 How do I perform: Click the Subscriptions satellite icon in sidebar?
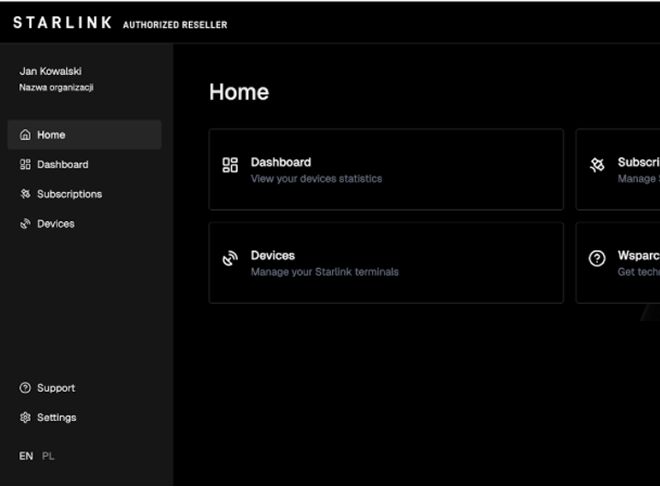[x=25, y=194]
